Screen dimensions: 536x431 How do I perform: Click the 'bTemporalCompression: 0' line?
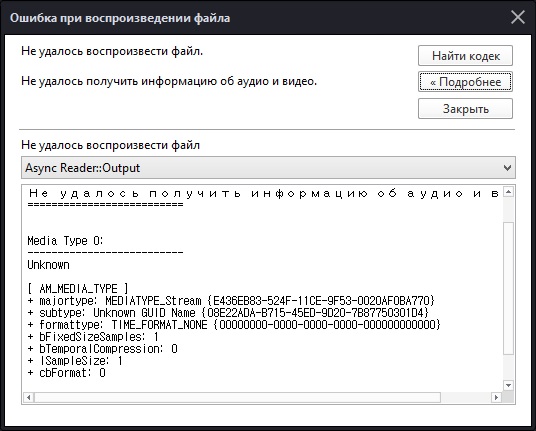click(x=103, y=349)
